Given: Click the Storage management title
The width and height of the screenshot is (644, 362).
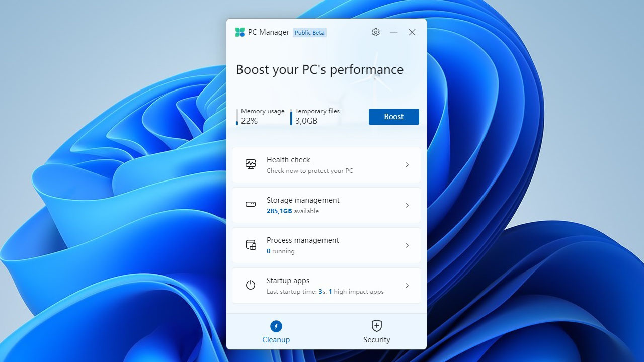Looking at the screenshot, I should coord(303,200).
